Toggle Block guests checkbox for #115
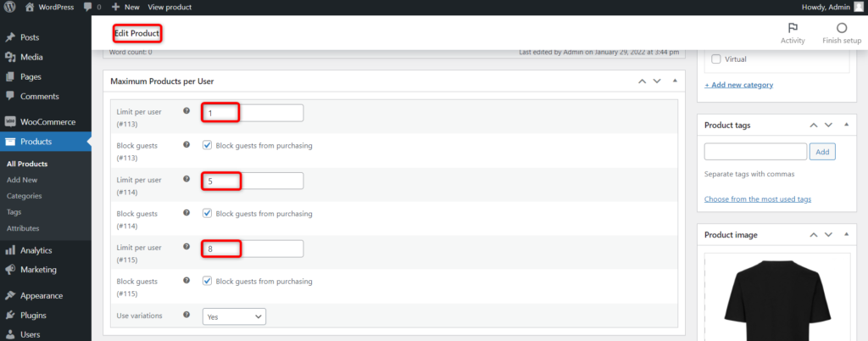 [x=208, y=281]
